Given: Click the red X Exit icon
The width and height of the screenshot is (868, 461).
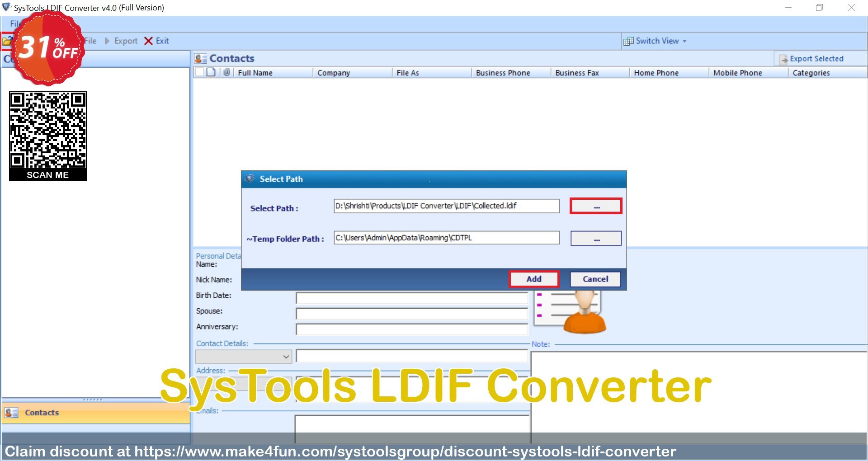Looking at the screenshot, I should (148, 41).
